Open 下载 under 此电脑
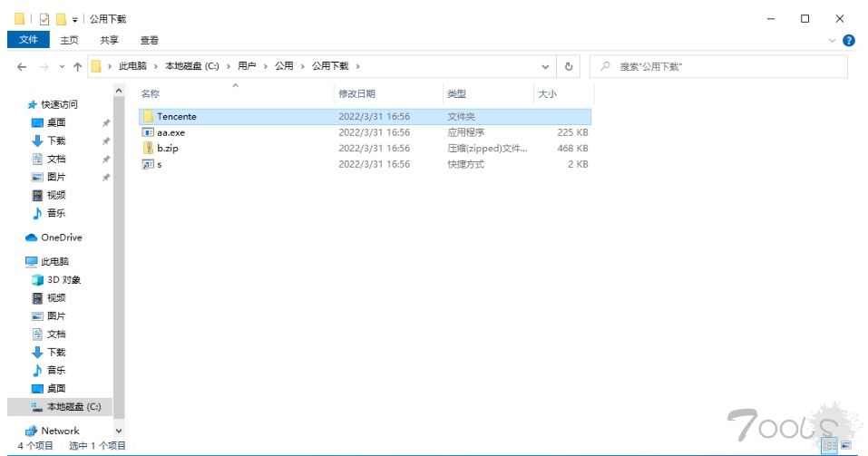This screenshot has width=868, height=456. [x=56, y=352]
